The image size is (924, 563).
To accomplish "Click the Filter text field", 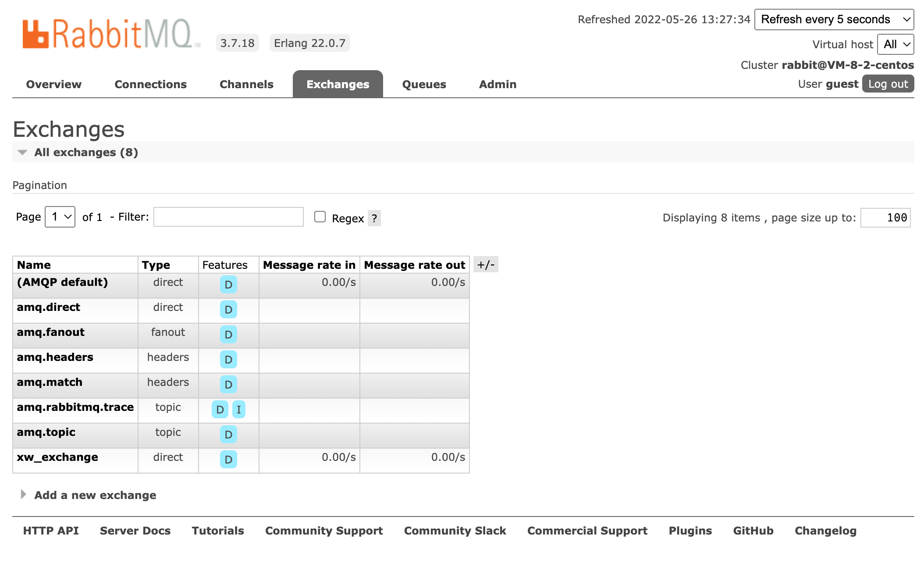I will [228, 217].
